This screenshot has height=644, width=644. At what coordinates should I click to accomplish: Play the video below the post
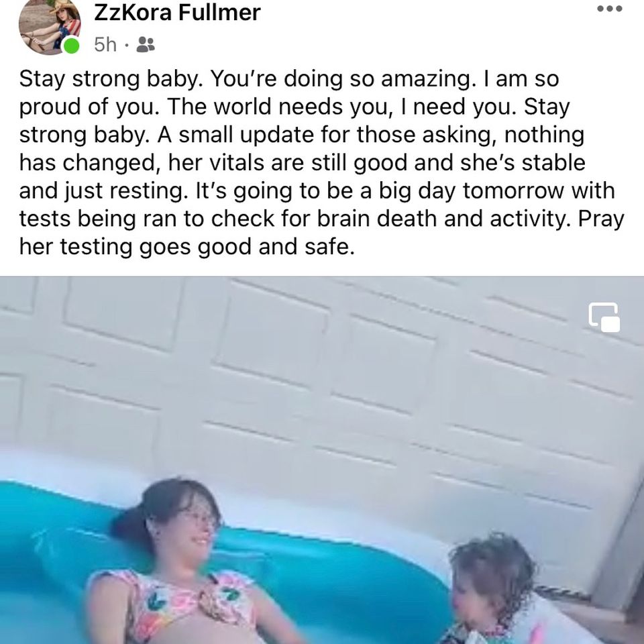[x=322, y=460]
